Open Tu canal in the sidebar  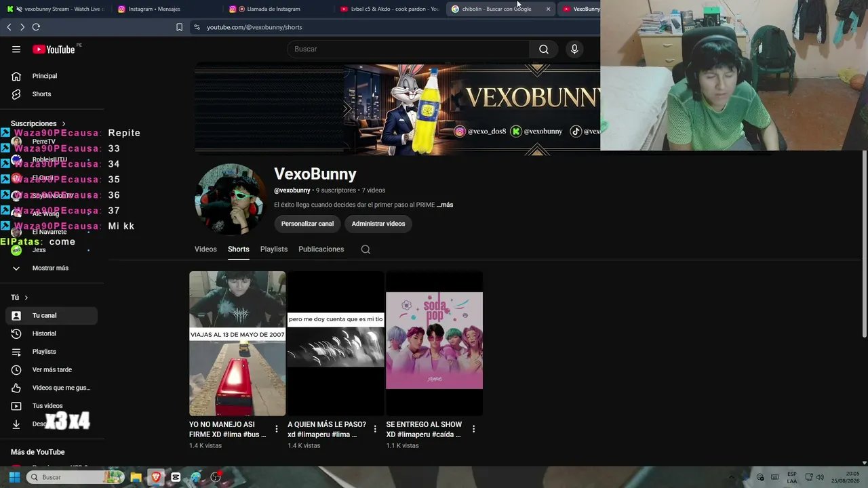(52, 316)
